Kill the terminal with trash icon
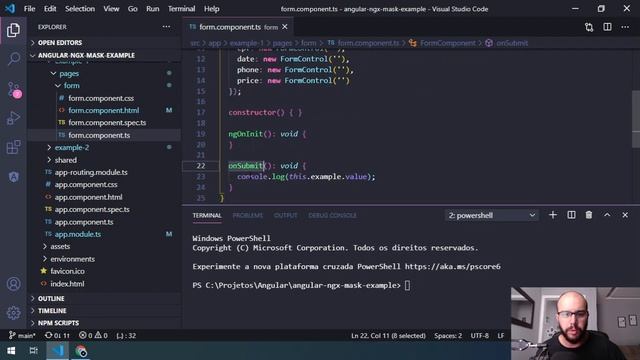 589,215
